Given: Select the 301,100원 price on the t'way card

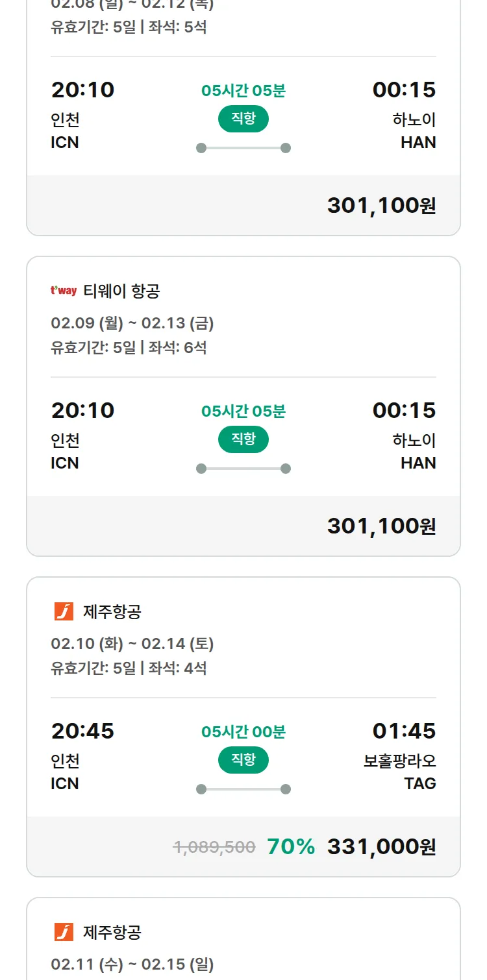Looking at the screenshot, I should click(x=381, y=526).
